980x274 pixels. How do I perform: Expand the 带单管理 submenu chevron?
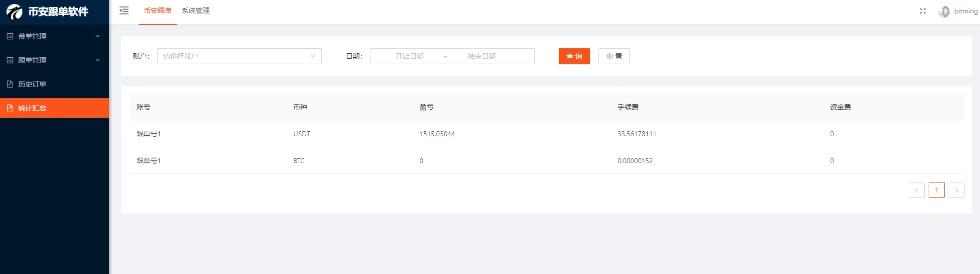coord(98,36)
